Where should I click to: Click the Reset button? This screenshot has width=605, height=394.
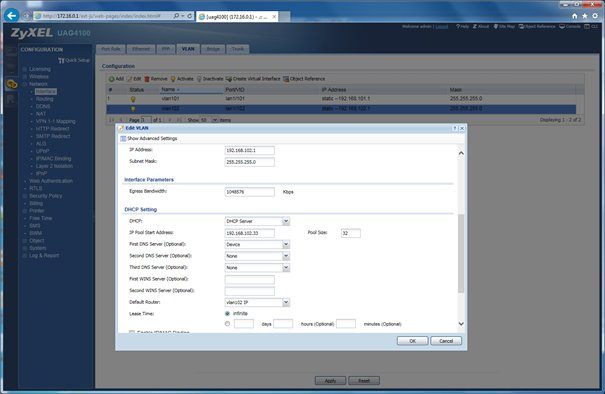tap(364, 381)
